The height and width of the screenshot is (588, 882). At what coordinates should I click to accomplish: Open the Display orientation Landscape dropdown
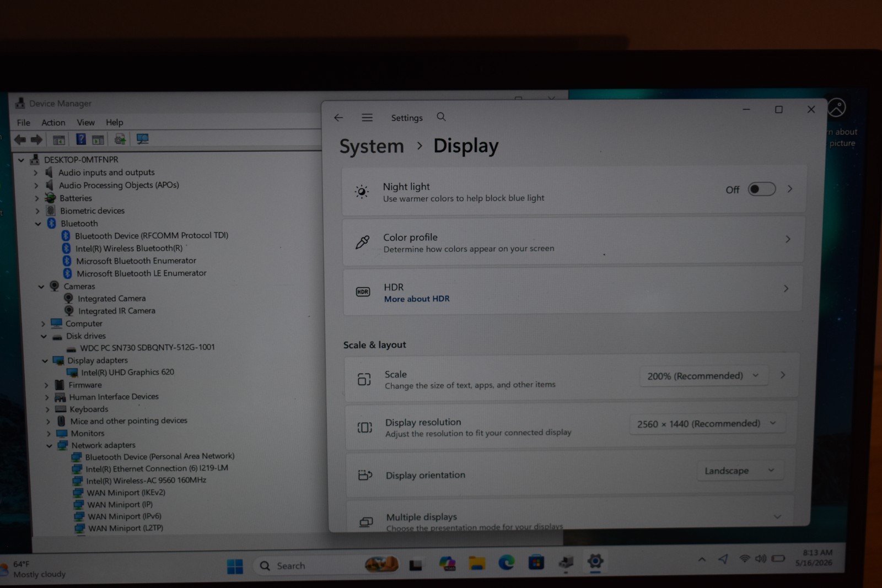pos(740,471)
